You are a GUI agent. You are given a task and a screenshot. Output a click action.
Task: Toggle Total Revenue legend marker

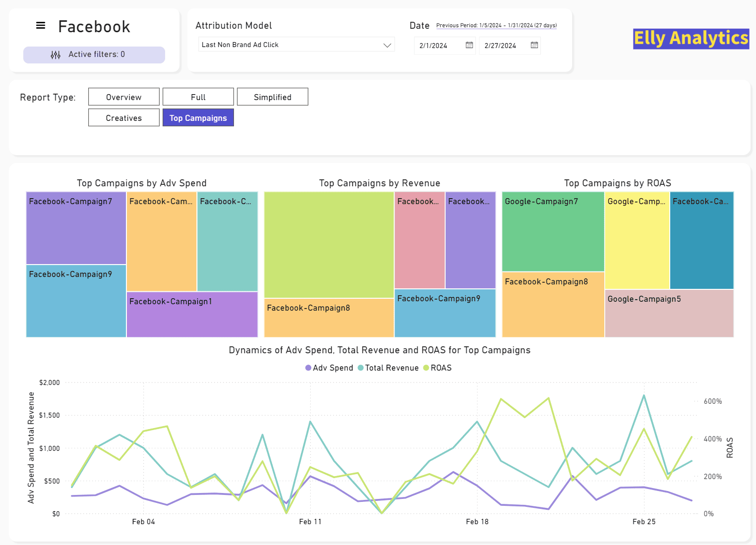[360, 368]
